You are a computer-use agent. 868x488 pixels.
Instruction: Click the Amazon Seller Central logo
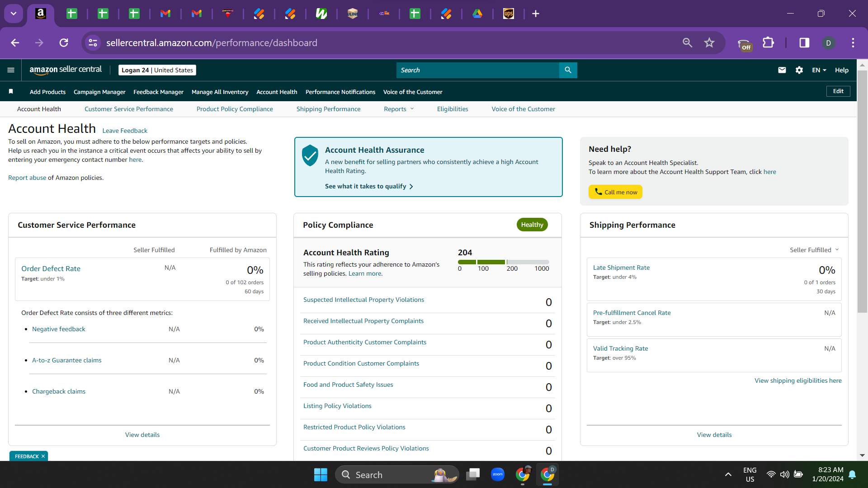[66, 70]
